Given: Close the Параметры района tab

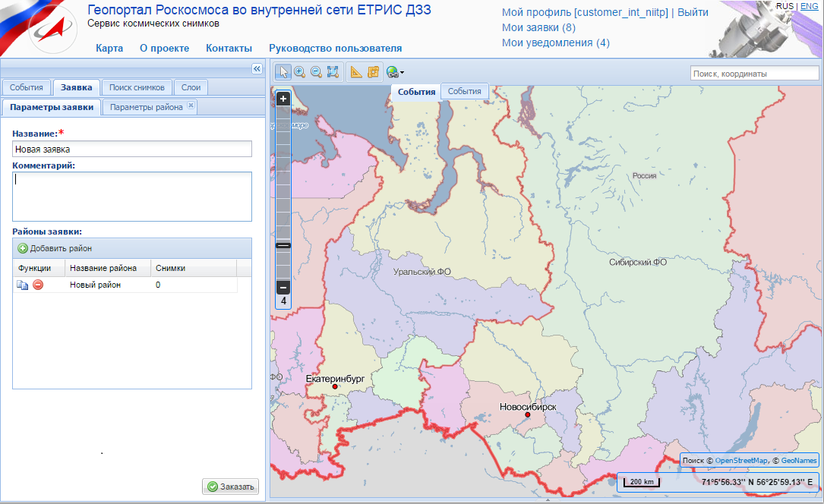Looking at the screenshot, I should click(x=191, y=106).
